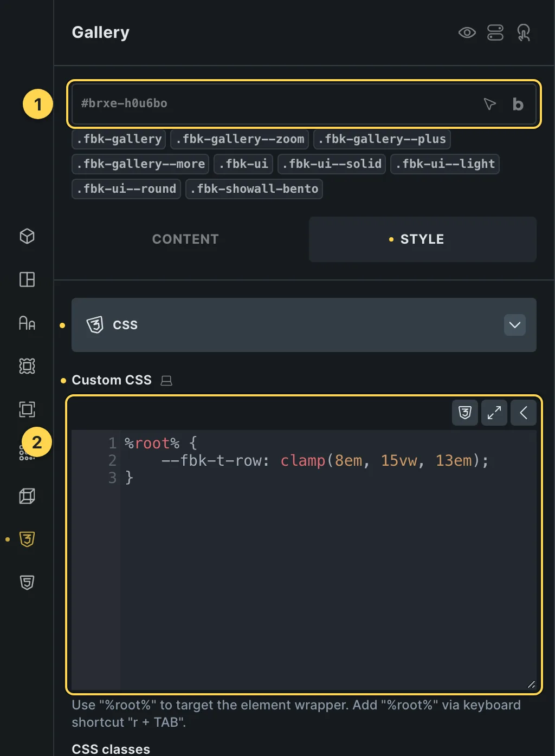Click the left chevron button in code editor toolbar

(524, 413)
